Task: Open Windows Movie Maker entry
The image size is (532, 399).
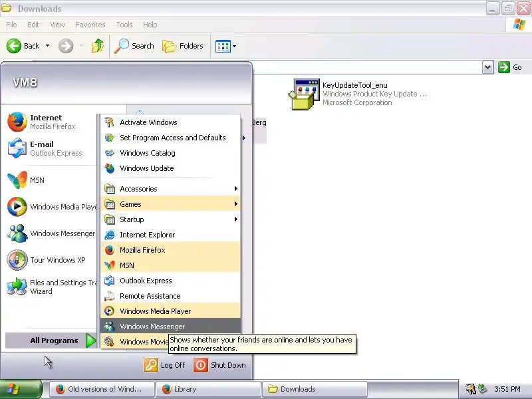Action: coord(136,342)
